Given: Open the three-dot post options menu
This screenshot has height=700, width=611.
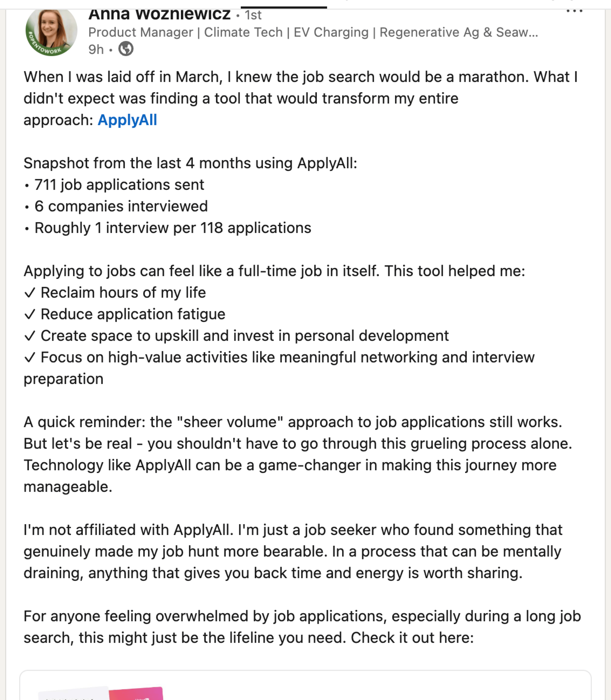Looking at the screenshot, I should (574, 11).
